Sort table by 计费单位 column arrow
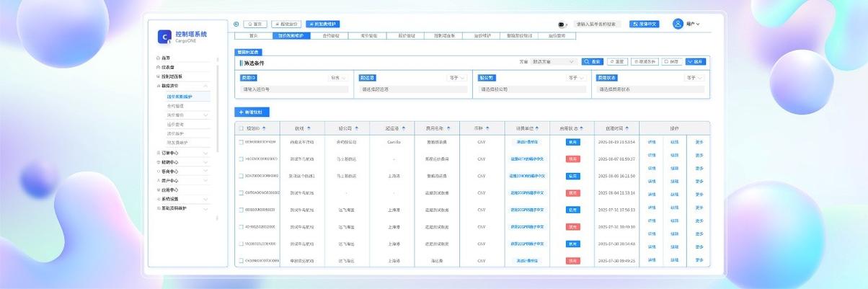868x289 pixels. (x=538, y=128)
